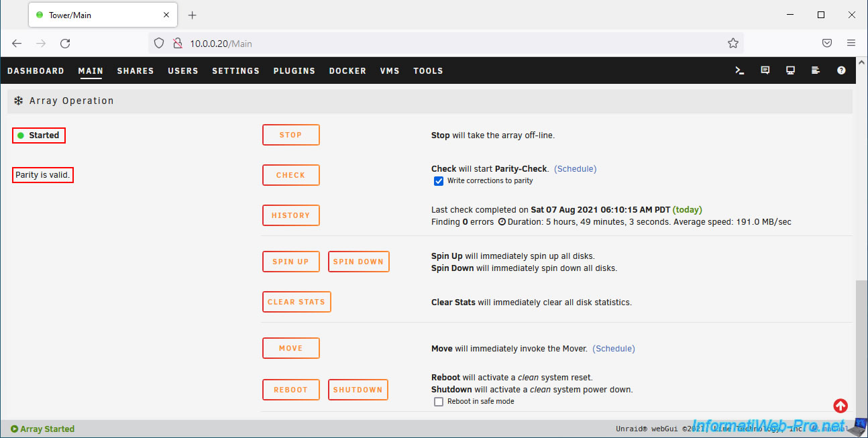Click the help question mark icon
868x438 pixels.
841,70
